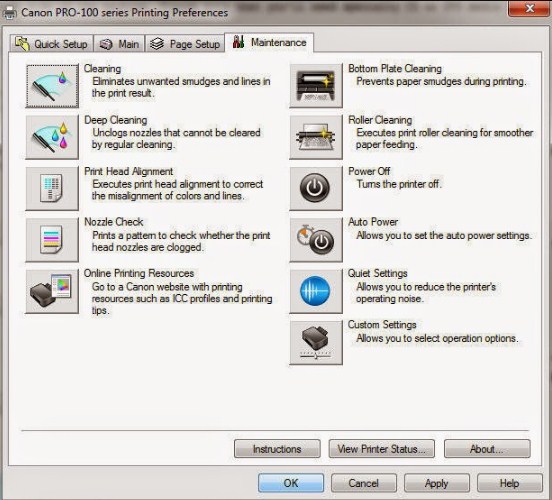
Task: Click the "Nozzle Check" heading text
Action: point(114,222)
